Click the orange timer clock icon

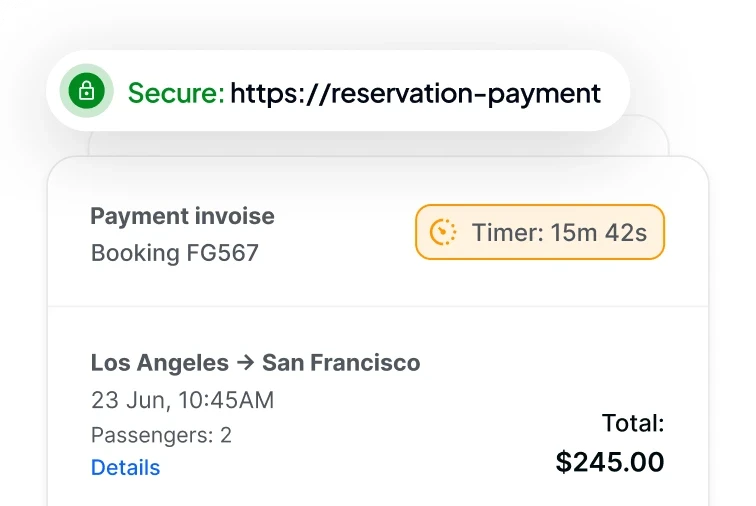(x=443, y=232)
